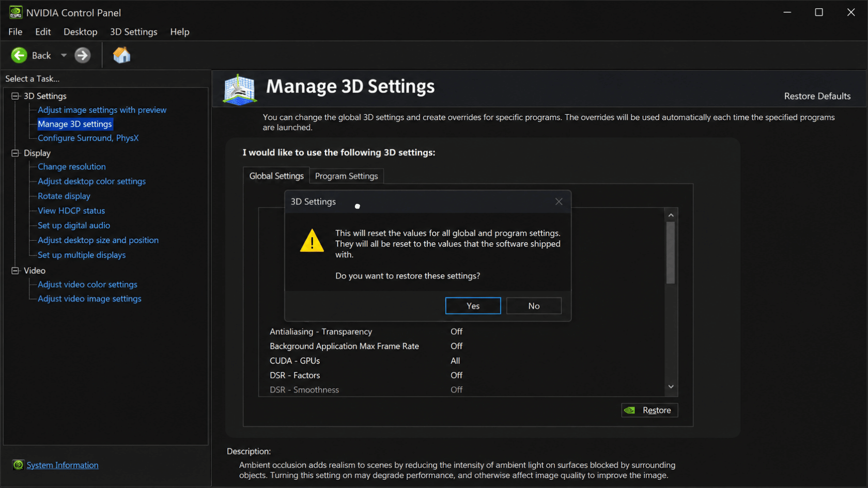Open the Desktop menu
This screenshot has width=868, height=488.
[x=80, y=32]
